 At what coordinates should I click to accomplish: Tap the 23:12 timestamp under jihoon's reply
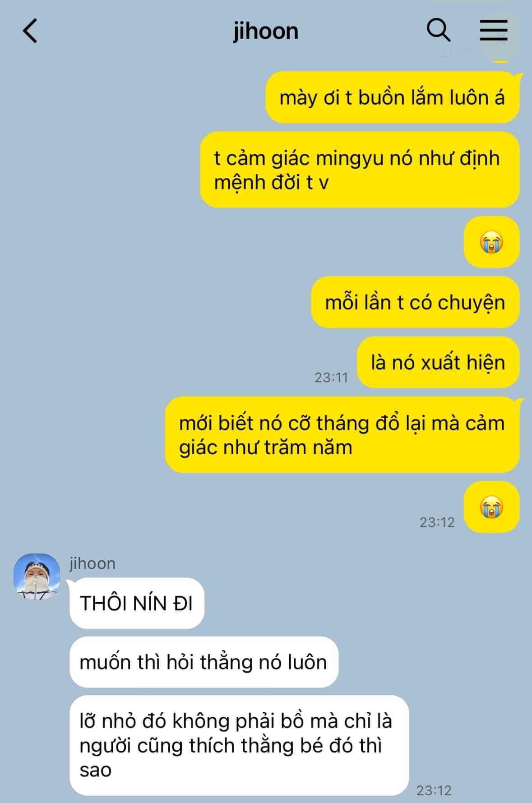434,790
